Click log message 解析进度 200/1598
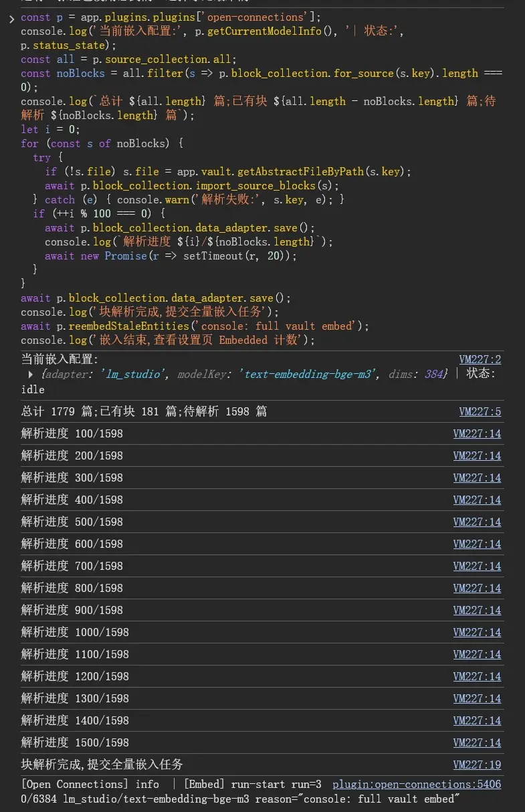 point(72,455)
